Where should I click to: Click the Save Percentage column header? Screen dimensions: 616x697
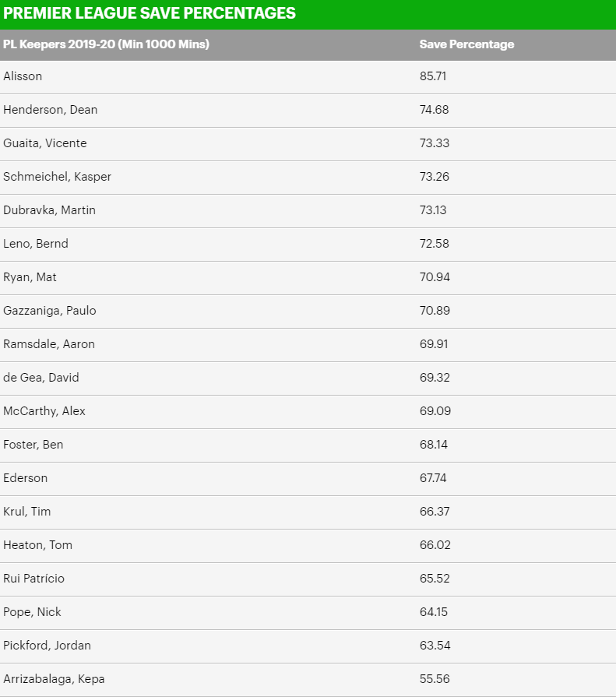coord(466,44)
